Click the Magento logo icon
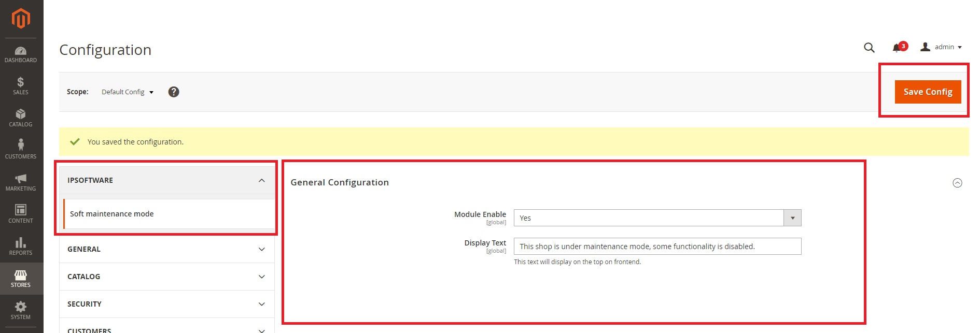The image size is (980, 333). click(x=21, y=19)
